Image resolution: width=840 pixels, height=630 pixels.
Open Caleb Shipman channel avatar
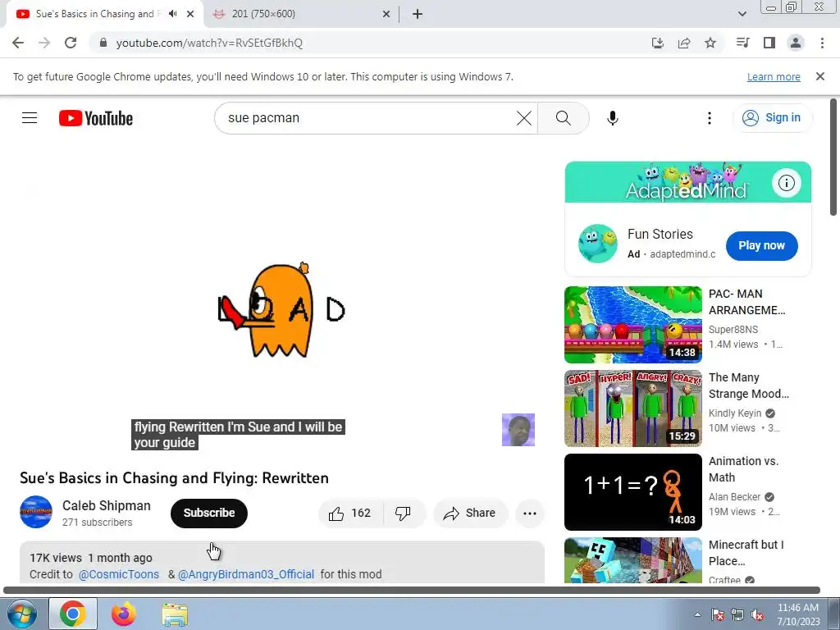click(x=36, y=512)
